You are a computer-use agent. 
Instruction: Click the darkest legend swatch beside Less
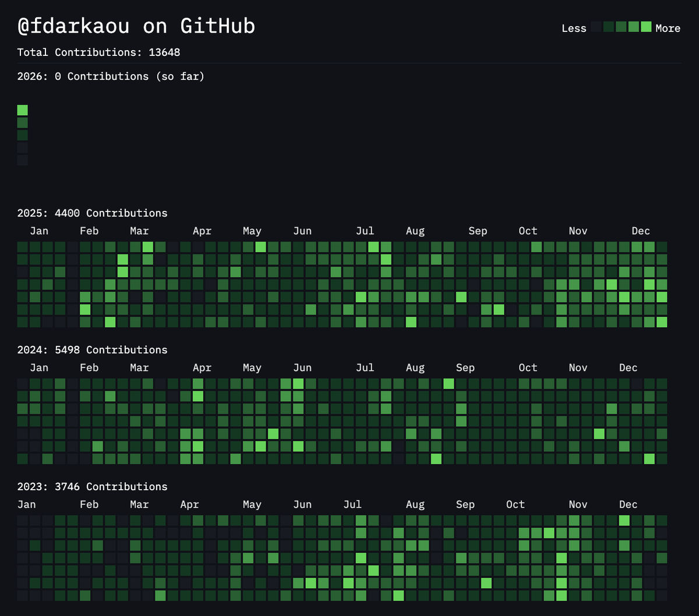tap(596, 27)
